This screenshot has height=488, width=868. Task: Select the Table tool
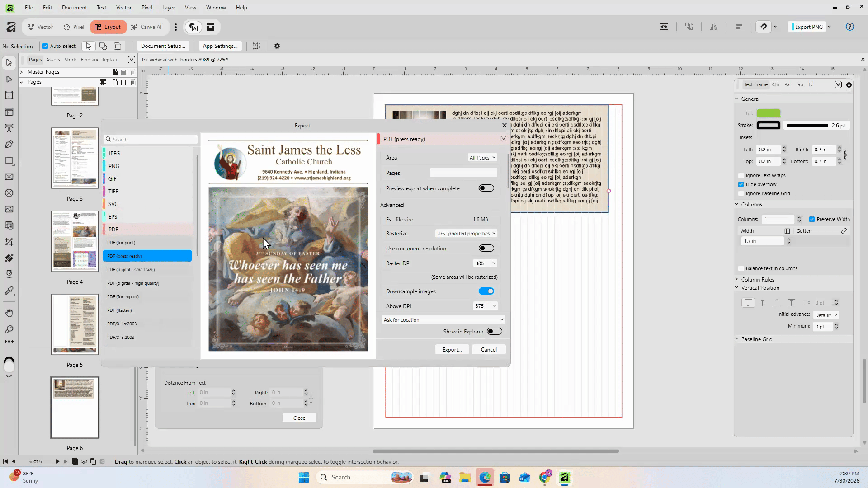(x=9, y=112)
